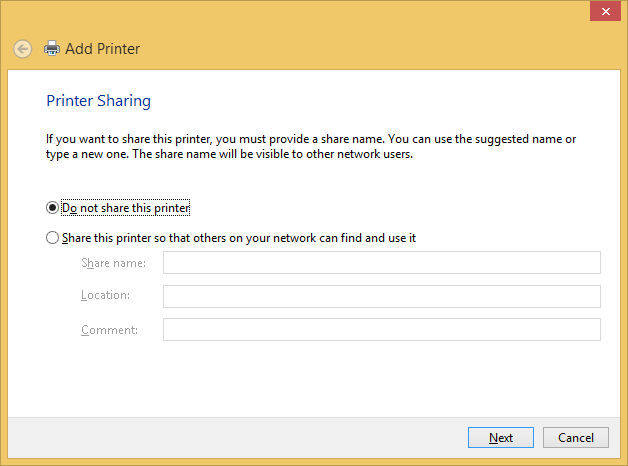628x466 pixels.
Task: Click the 'Share this printer so that others' label text
Action: coord(239,238)
